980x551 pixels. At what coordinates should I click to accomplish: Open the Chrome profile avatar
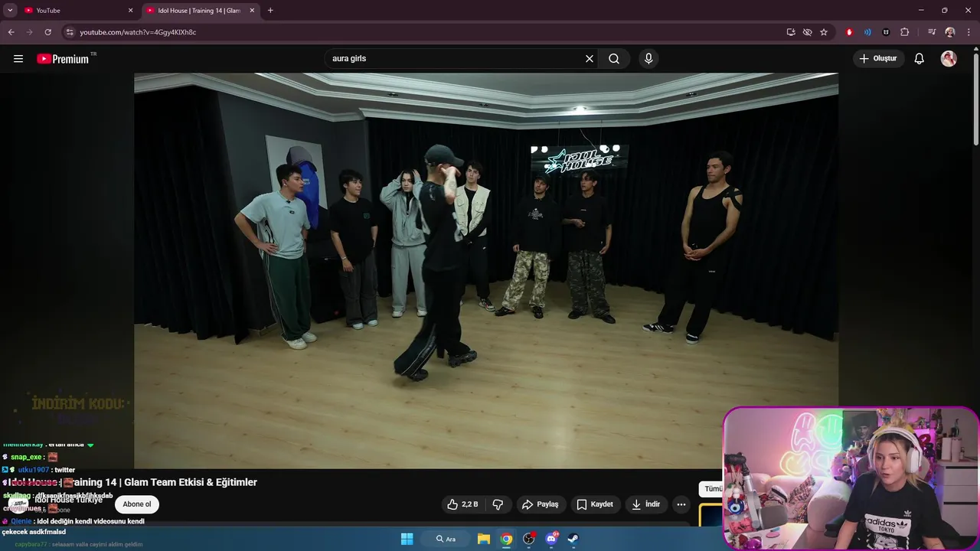tap(950, 32)
